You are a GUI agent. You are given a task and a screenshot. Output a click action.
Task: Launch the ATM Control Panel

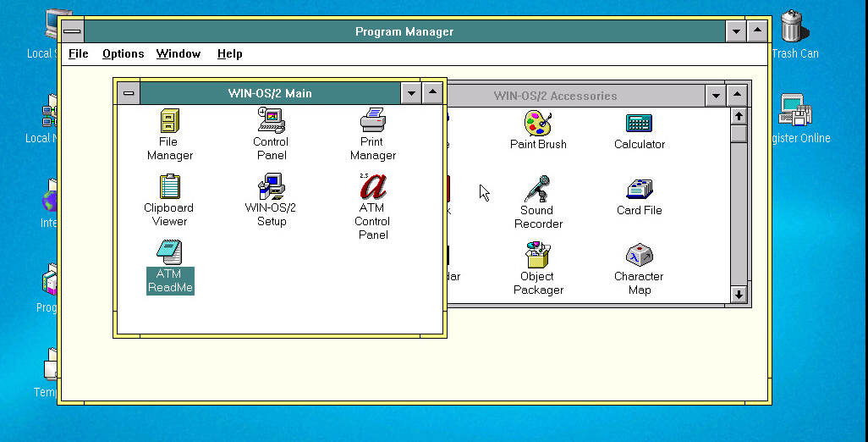click(x=372, y=187)
